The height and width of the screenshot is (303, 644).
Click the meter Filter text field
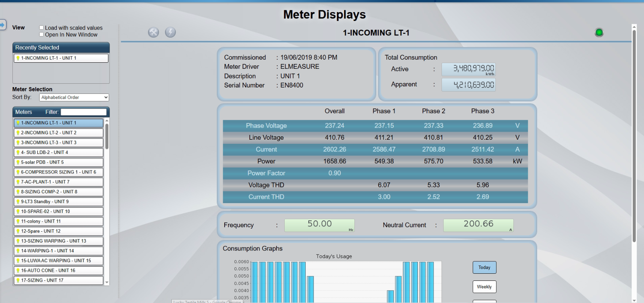tap(83, 112)
